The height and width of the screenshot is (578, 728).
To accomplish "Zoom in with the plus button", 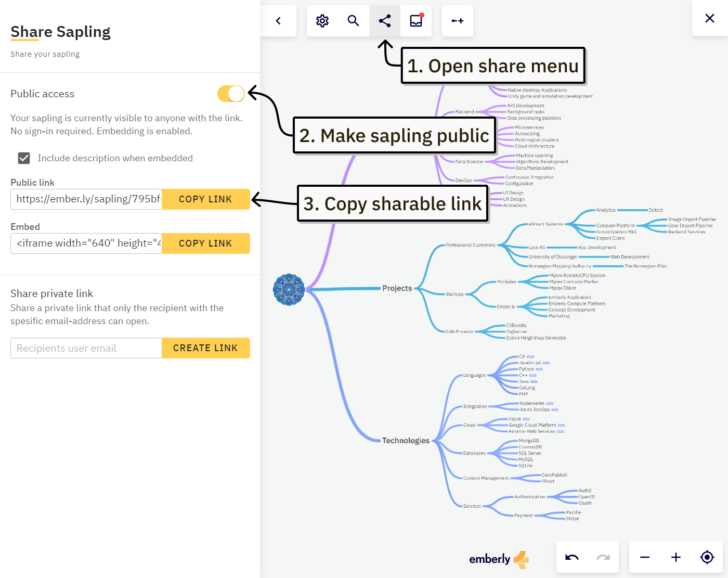I will (x=676, y=557).
